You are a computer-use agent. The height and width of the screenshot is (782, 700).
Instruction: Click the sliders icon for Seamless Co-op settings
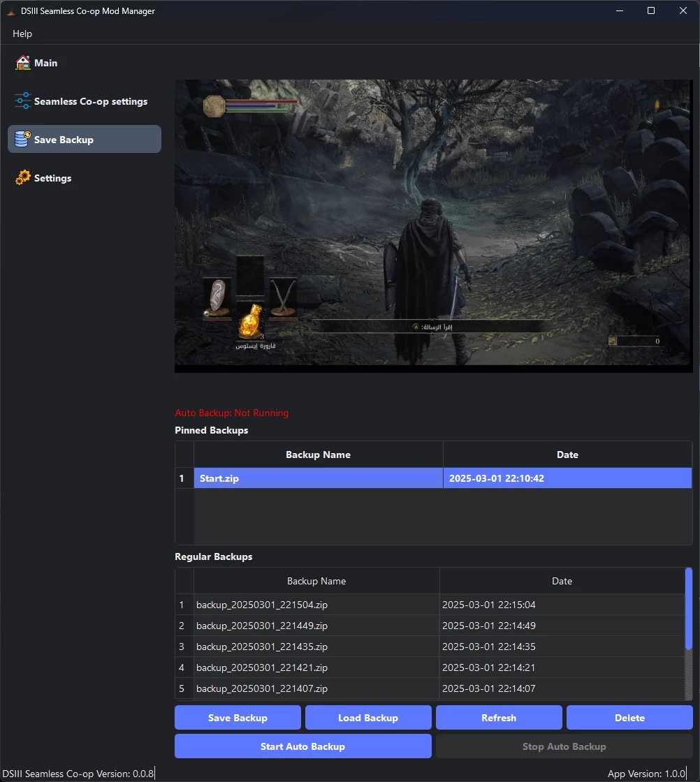(x=23, y=101)
